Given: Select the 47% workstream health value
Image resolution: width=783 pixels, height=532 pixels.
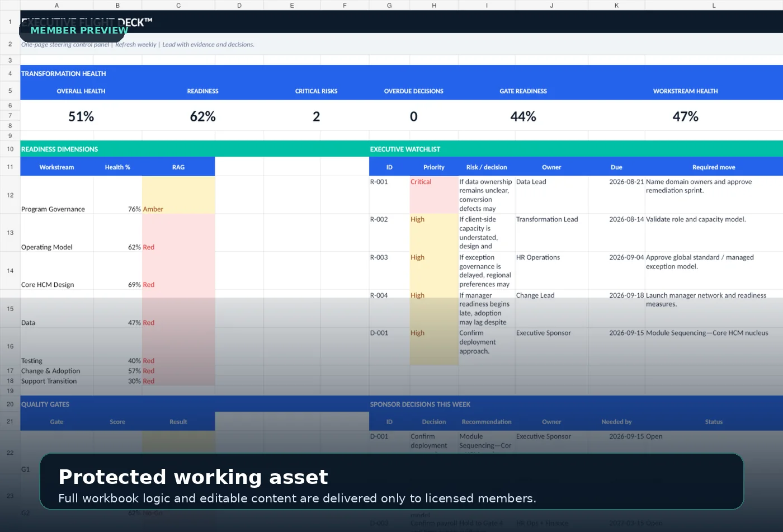Looking at the screenshot, I should (685, 116).
